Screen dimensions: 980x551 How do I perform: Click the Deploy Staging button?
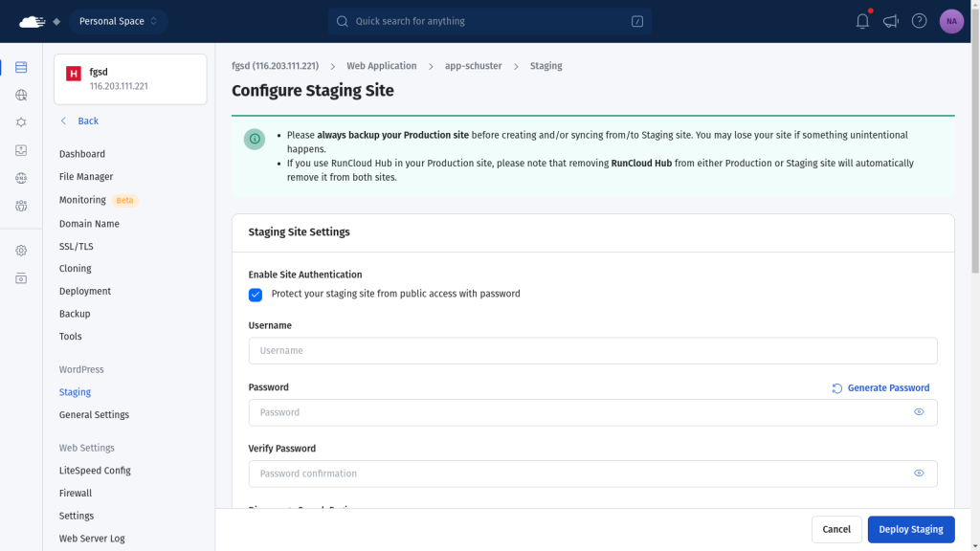(911, 529)
